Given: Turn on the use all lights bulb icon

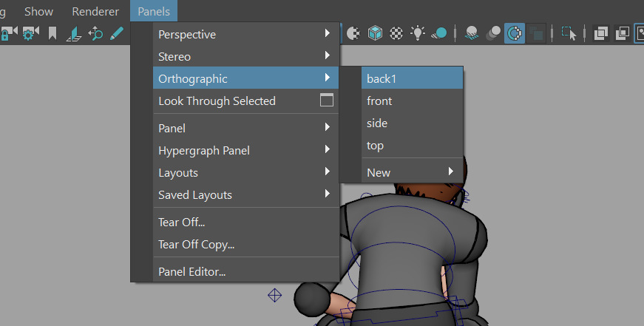Looking at the screenshot, I should [418, 33].
